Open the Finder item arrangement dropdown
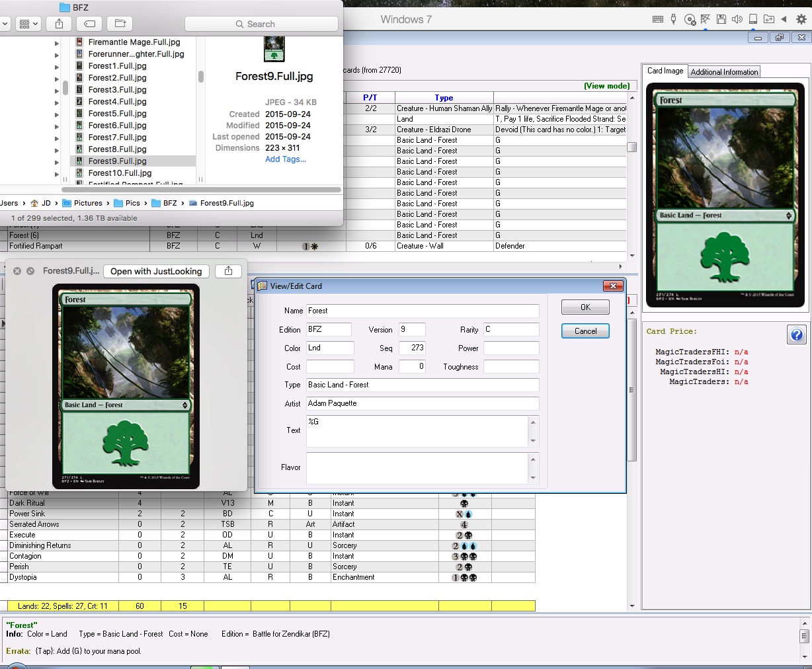 pyautogui.click(x=27, y=24)
